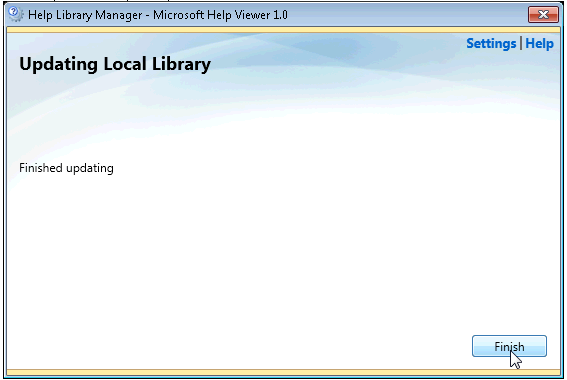The image size is (567, 380).
Task: Close the Help Library Manager window
Action: (543, 14)
